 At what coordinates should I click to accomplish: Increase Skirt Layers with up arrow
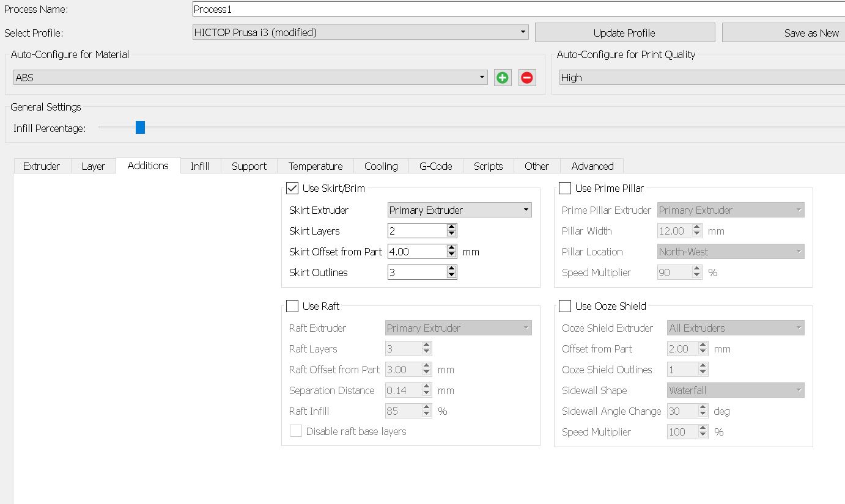pos(452,227)
